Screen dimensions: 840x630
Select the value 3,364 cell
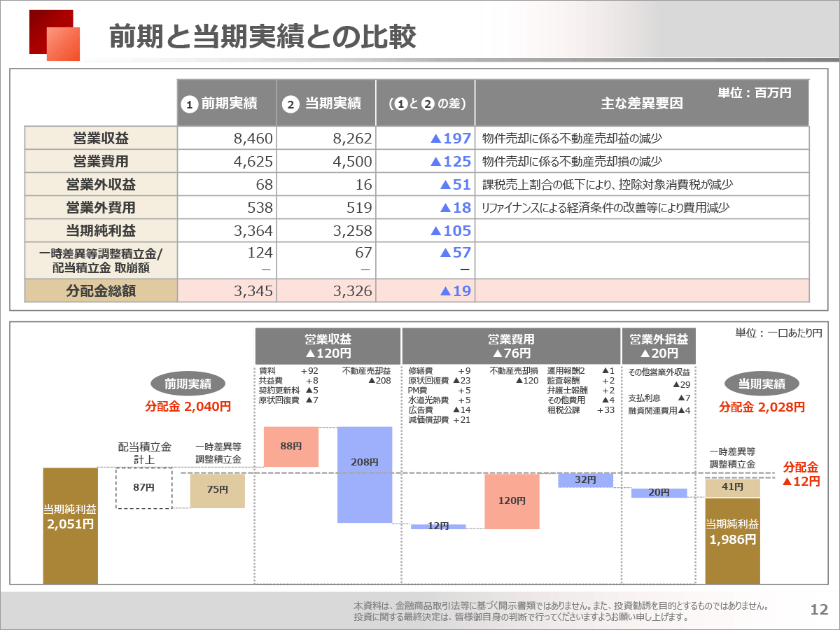[x=227, y=230]
